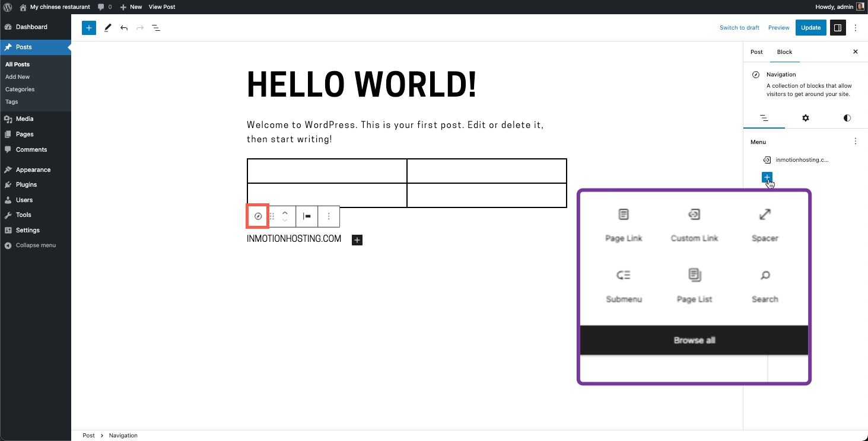This screenshot has height=441, width=868.
Task: Click the Redo arrow icon
Action: coord(140,28)
